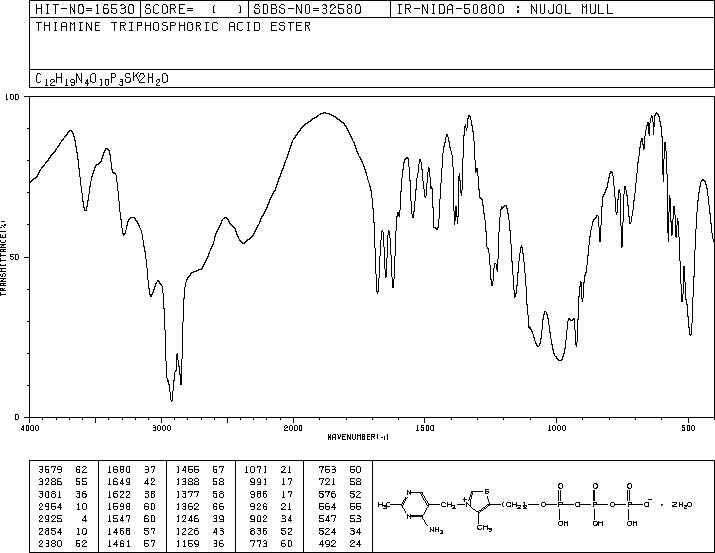Image resolution: width=715 pixels, height=553 pixels.
Task: Select peak table entry 763
Action: 327,470
